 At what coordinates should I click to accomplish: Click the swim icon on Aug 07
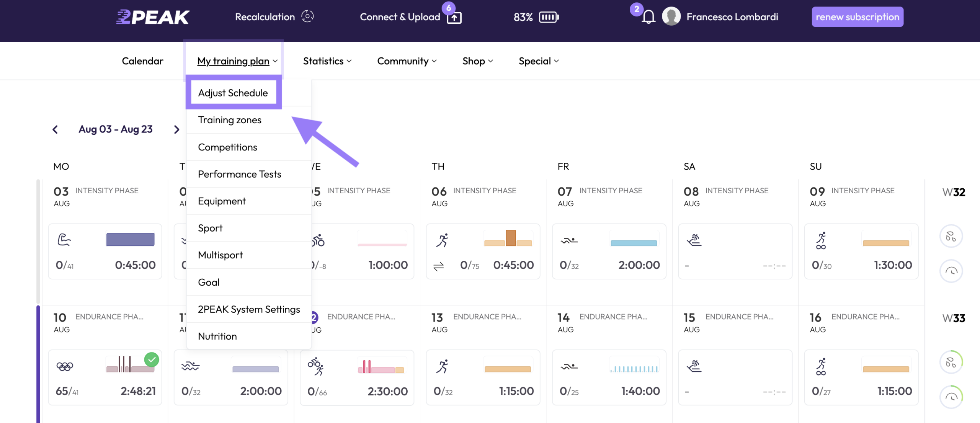[x=569, y=241]
